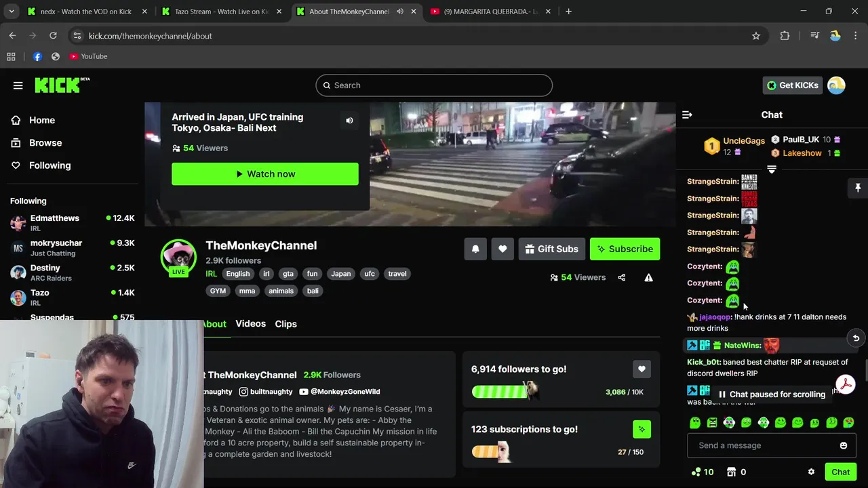
Task: Mute the stream preview speaker icon
Action: (349, 121)
